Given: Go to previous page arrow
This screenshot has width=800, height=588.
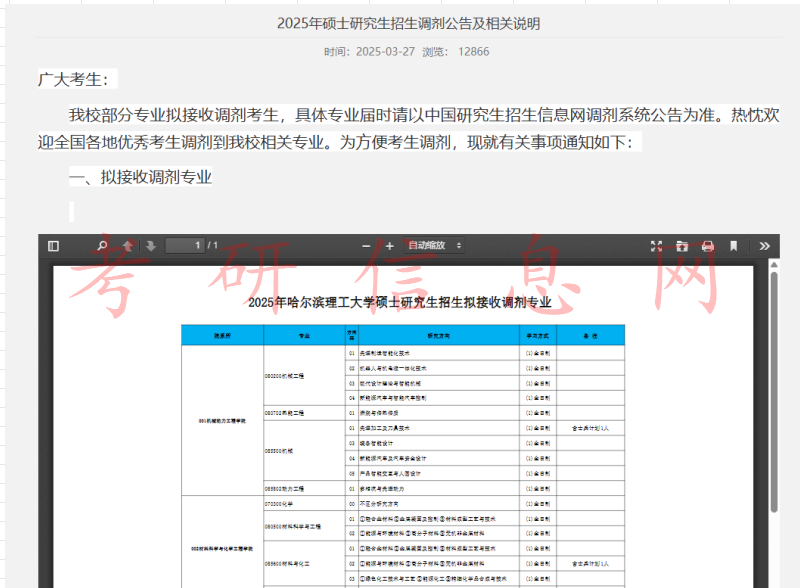Looking at the screenshot, I should [128, 246].
